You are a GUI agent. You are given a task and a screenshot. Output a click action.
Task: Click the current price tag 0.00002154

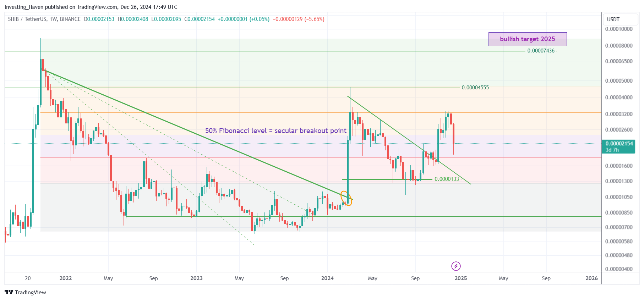pyautogui.click(x=619, y=146)
